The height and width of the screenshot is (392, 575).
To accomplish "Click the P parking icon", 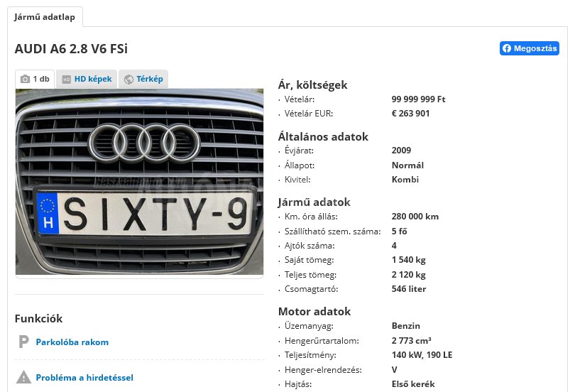I will pos(23,342).
